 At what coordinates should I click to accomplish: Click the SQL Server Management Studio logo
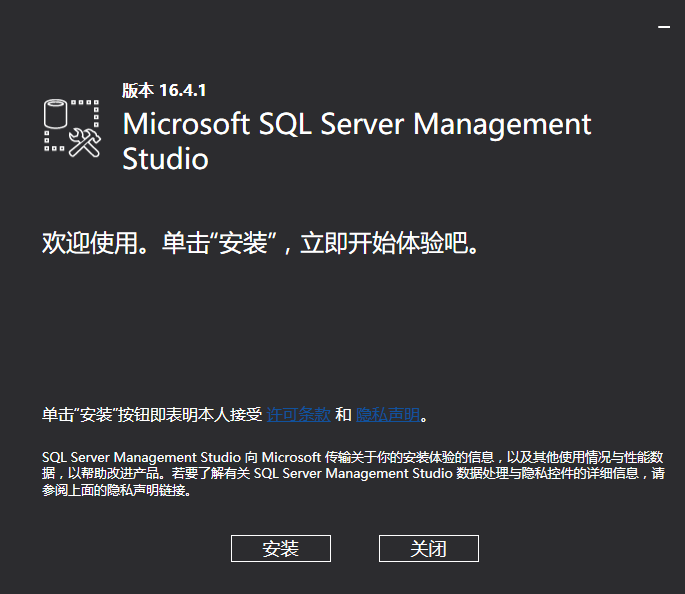pos(73,129)
